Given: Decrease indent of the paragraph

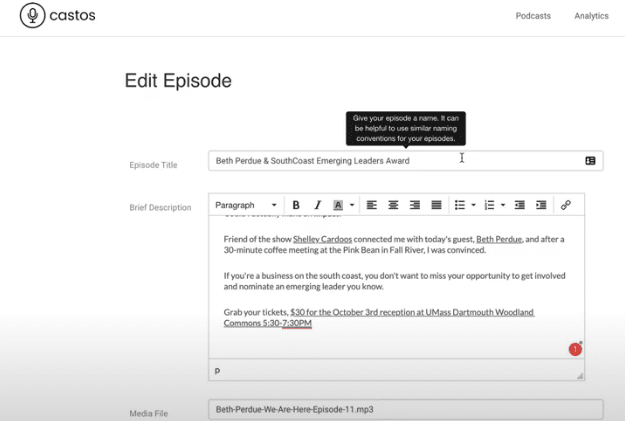Looking at the screenshot, I should pos(520,205).
